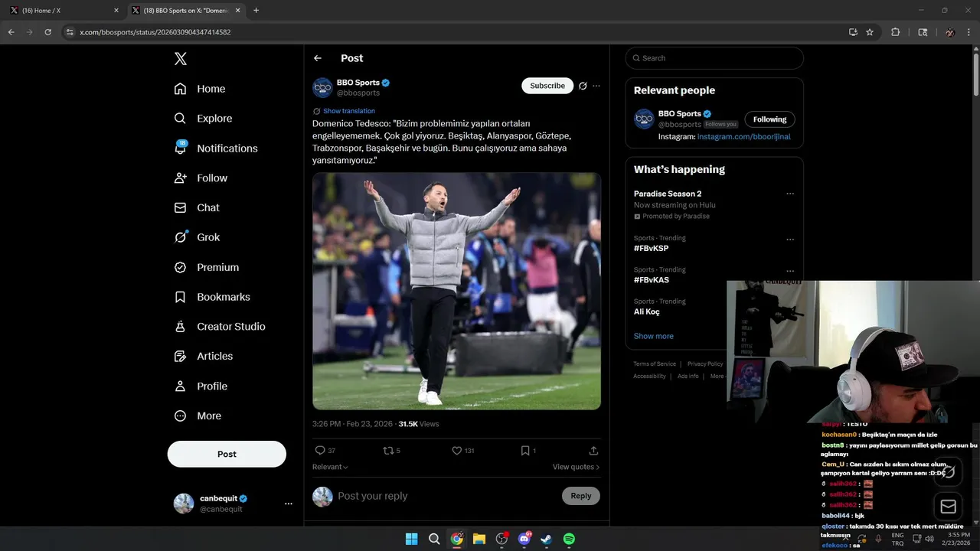This screenshot has height=551, width=980.
Task: Toggle Following for BBO Sports
Action: click(x=769, y=119)
